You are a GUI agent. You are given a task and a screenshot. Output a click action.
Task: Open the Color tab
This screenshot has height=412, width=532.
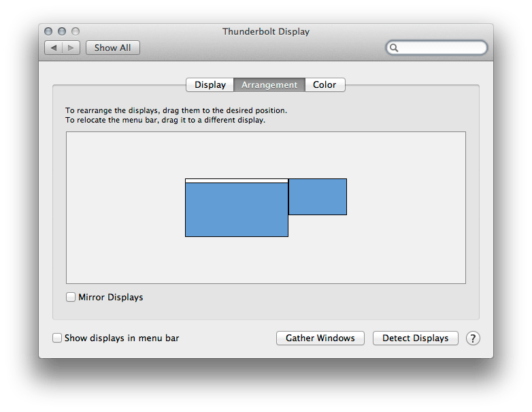click(x=325, y=84)
